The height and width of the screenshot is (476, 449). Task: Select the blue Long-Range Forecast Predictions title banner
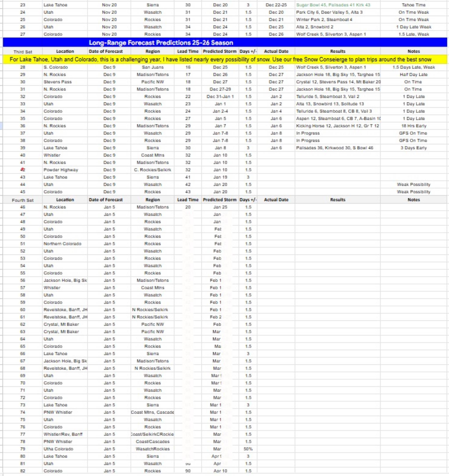tap(161, 43)
